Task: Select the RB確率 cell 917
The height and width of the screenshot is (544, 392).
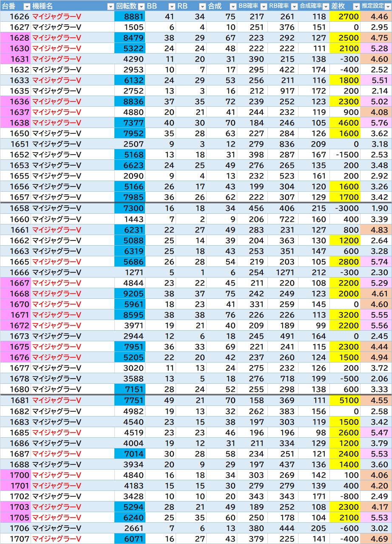Action: click(283, 91)
